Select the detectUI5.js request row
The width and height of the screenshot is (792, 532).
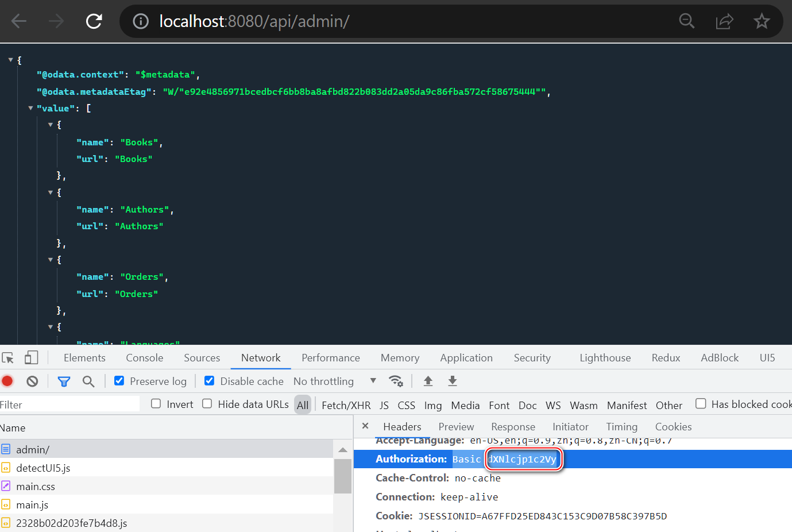pos(167,468)
